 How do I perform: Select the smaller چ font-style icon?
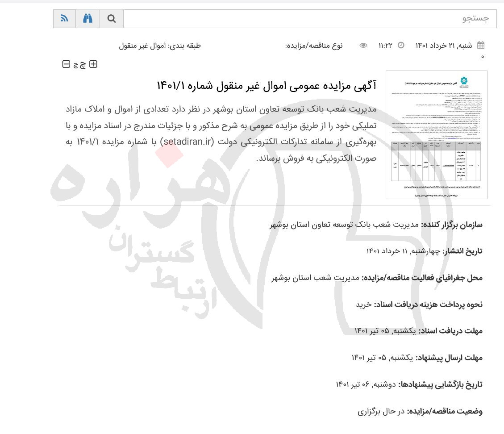76,65
